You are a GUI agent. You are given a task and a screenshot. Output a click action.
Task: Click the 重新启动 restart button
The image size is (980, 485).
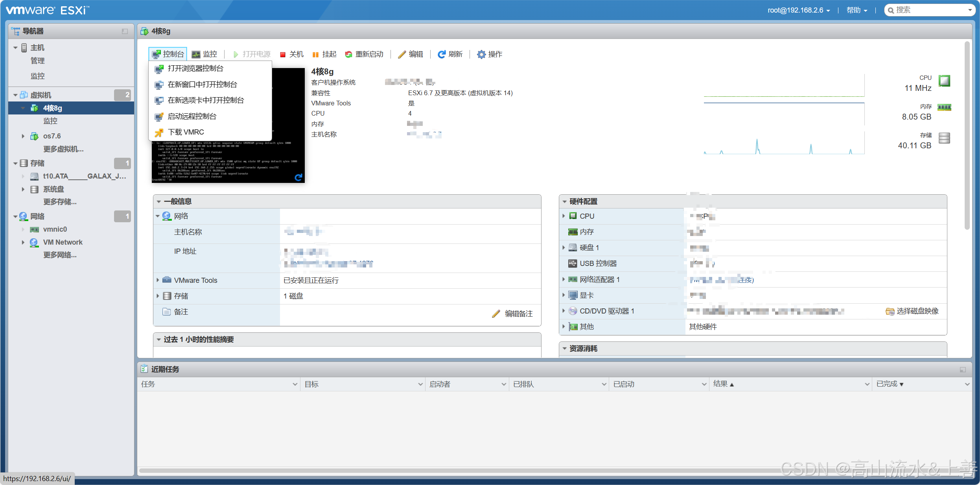364,54
